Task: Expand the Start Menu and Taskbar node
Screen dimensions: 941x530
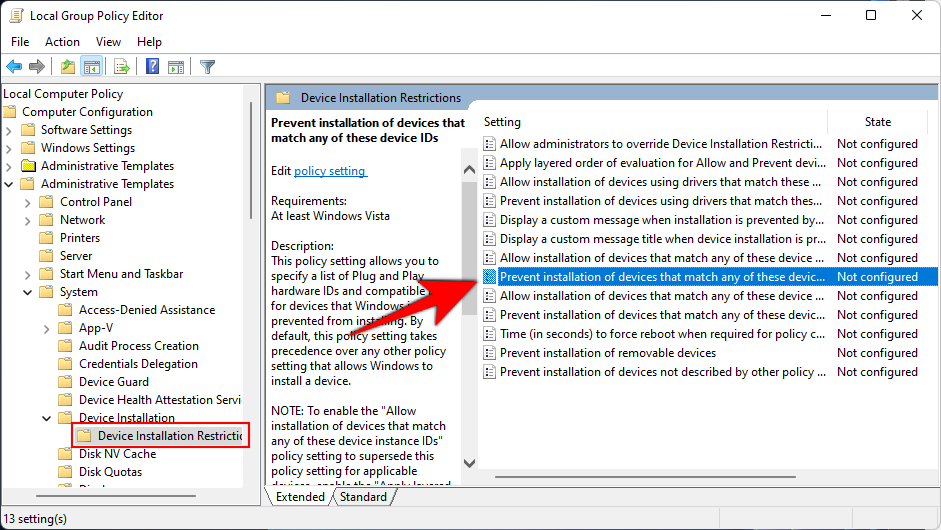Action: click(27, 275)
